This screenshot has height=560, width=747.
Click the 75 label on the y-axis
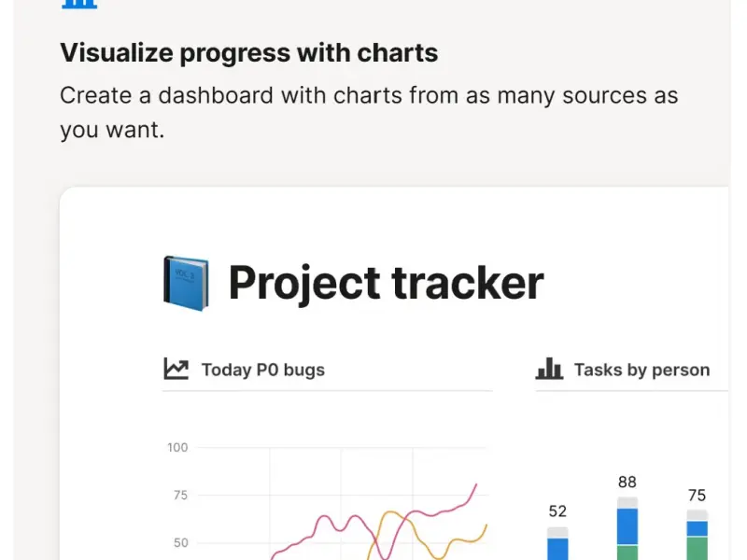click(180, 495)
